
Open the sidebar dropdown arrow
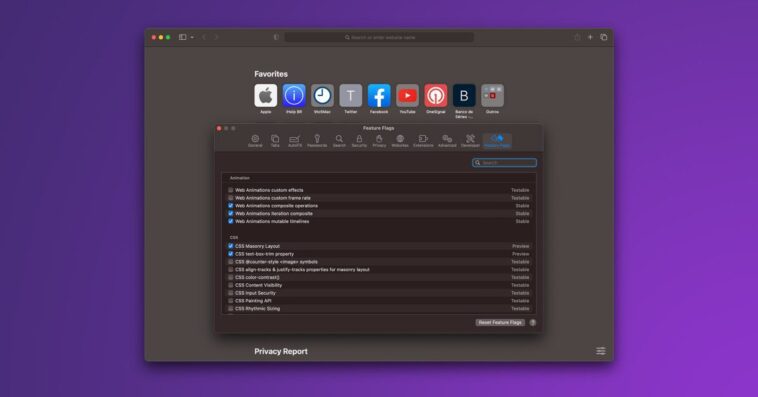pos(192,37)
